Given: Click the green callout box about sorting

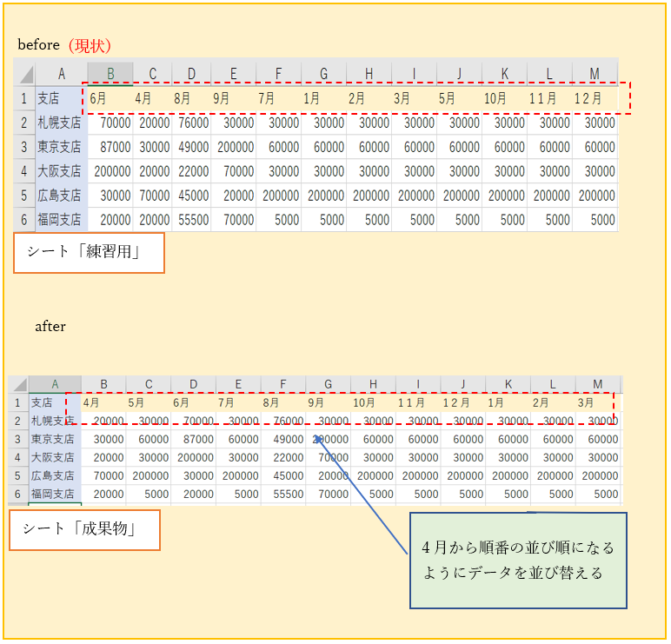Looking at the screenshot, I should pyautogui.click(x=518, y=561).
